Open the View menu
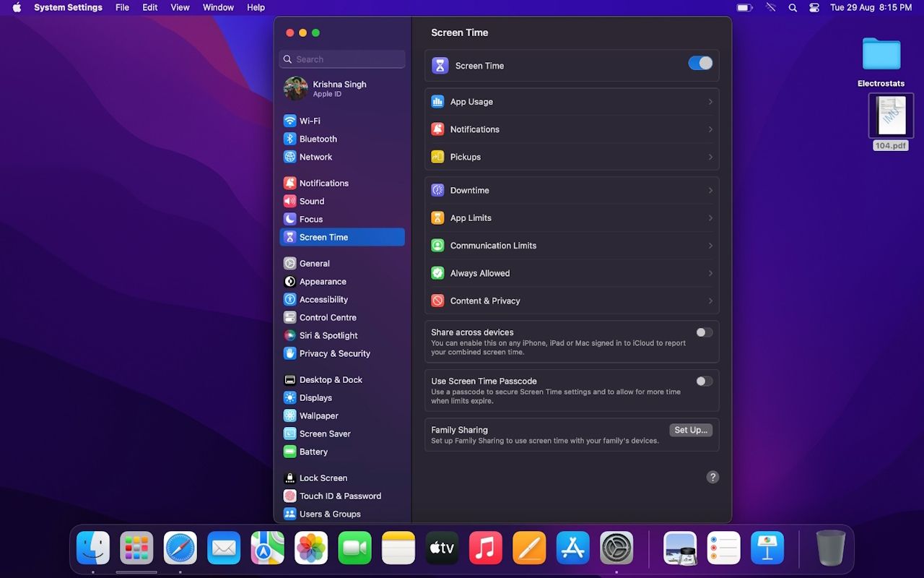Image resolution: width=924 pixels, height=578 pixels. (x=180, y=7)
